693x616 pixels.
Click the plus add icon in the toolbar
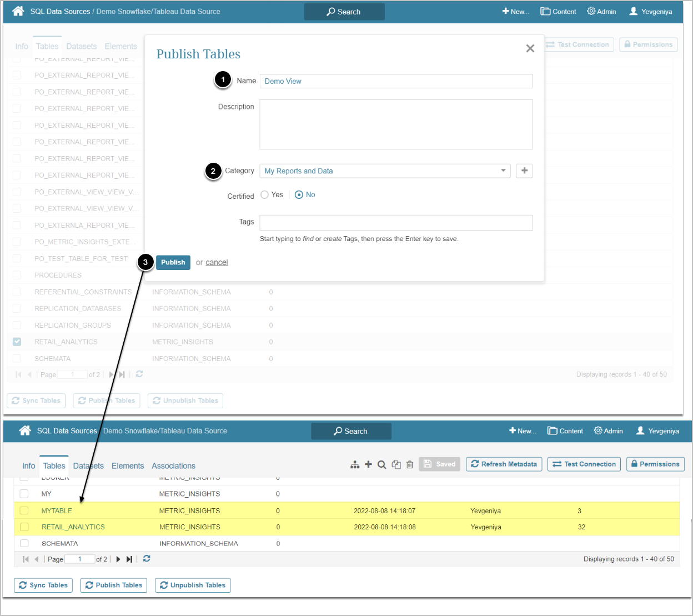pyautogui.click(x=368, y=464)
